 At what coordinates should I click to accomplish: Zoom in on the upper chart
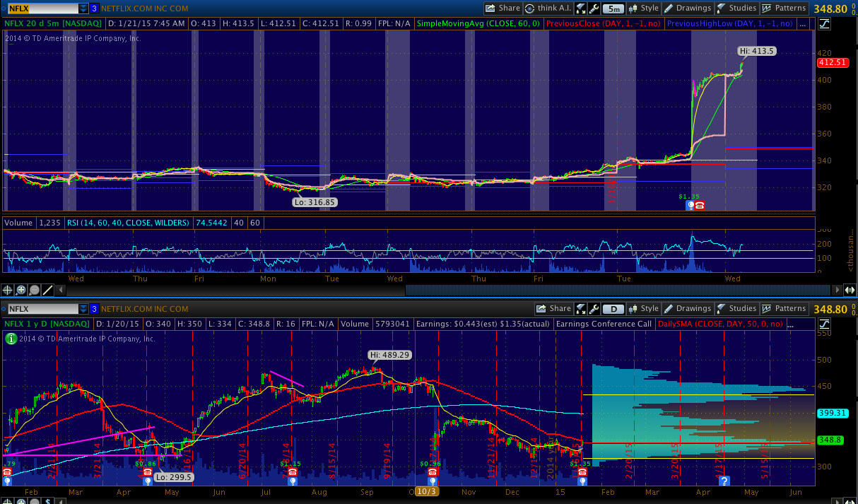point(21,290)
